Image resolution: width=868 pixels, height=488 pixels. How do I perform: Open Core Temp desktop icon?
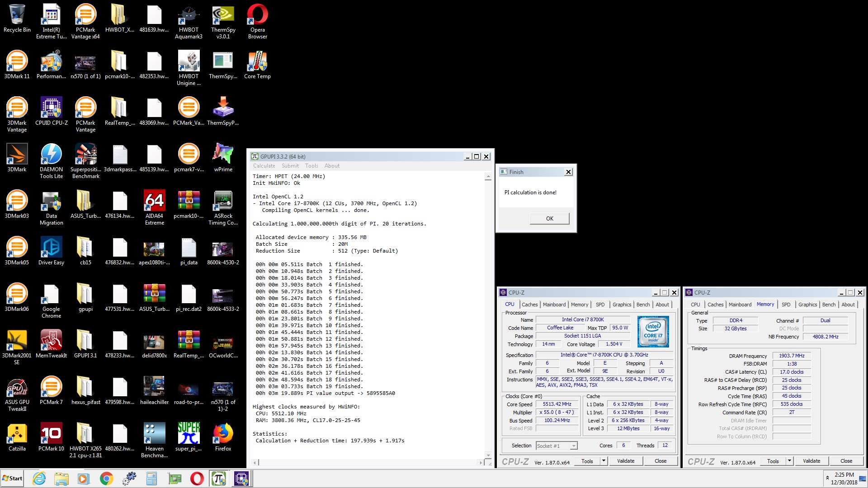[x=257, y=65]
